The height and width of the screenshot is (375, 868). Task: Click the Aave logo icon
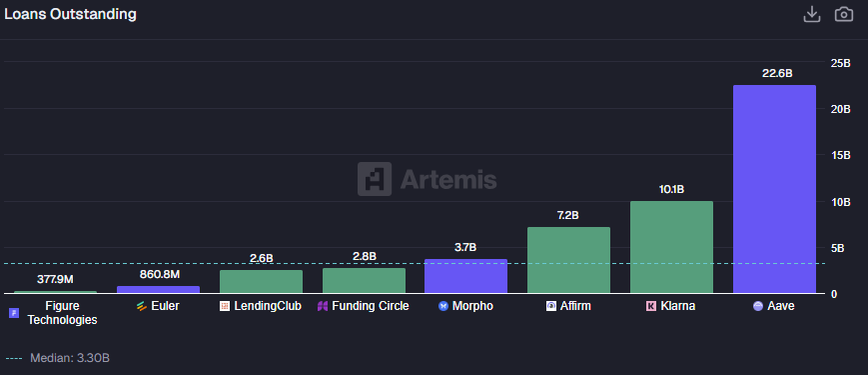click(758, 306)
